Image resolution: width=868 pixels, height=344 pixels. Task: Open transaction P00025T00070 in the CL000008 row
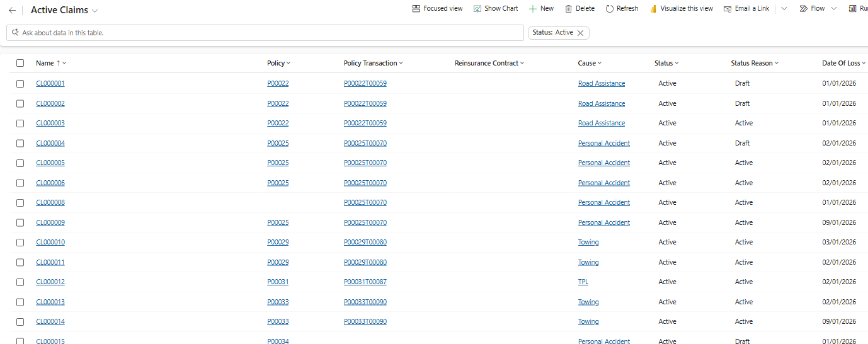[x=365, y=202]
